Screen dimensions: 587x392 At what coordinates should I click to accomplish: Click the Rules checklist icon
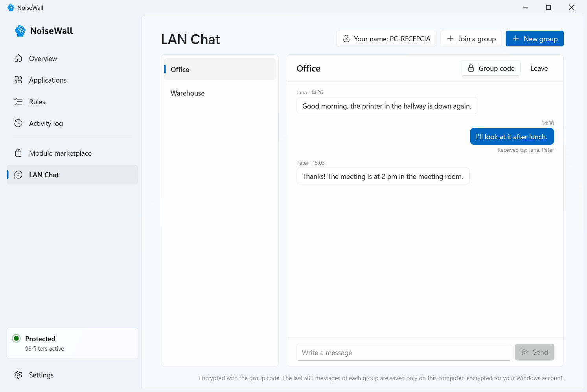(18, 101)
